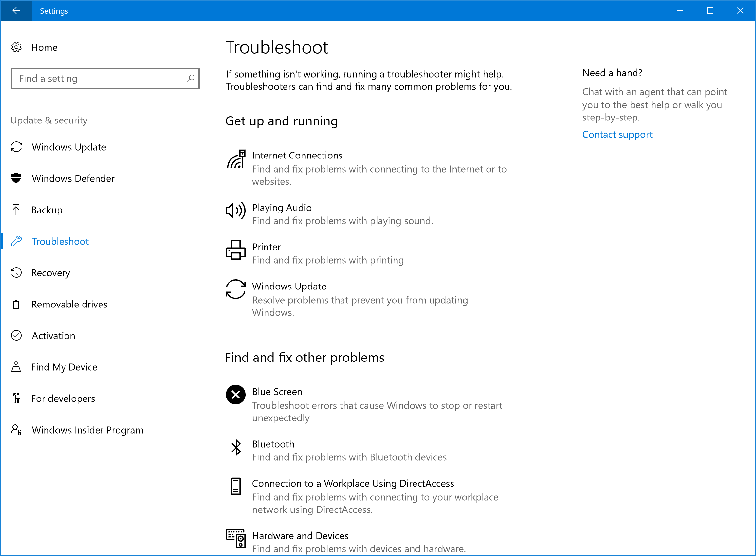Click the back navigation arrow button

click(x=16, y=9)
